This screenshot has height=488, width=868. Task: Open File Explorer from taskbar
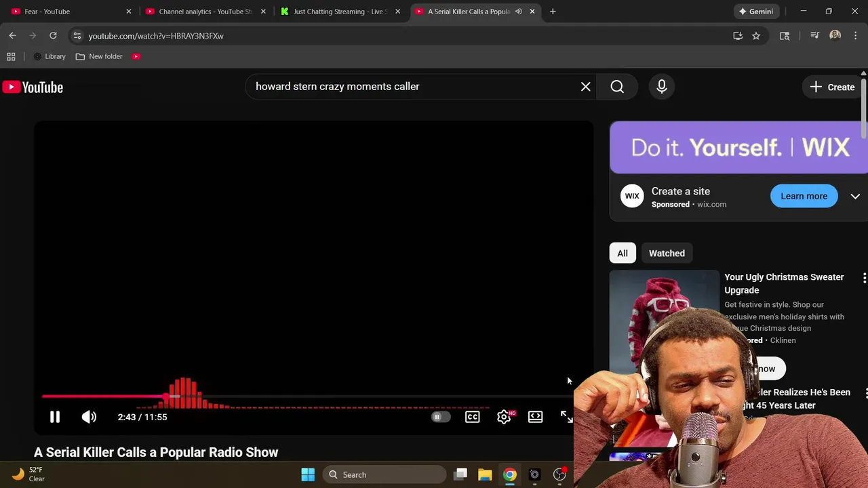[x=485, y=474]
